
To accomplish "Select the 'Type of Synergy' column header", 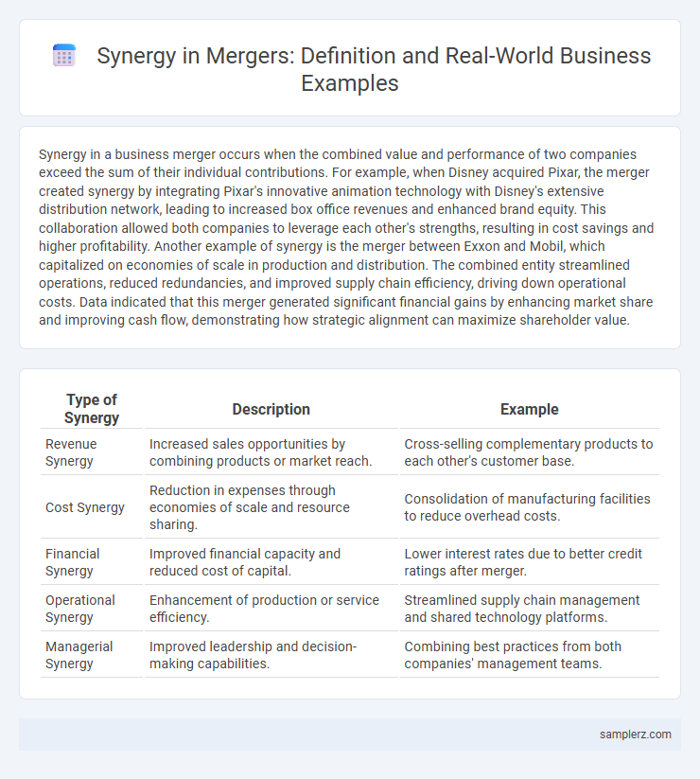I will 92,408.
